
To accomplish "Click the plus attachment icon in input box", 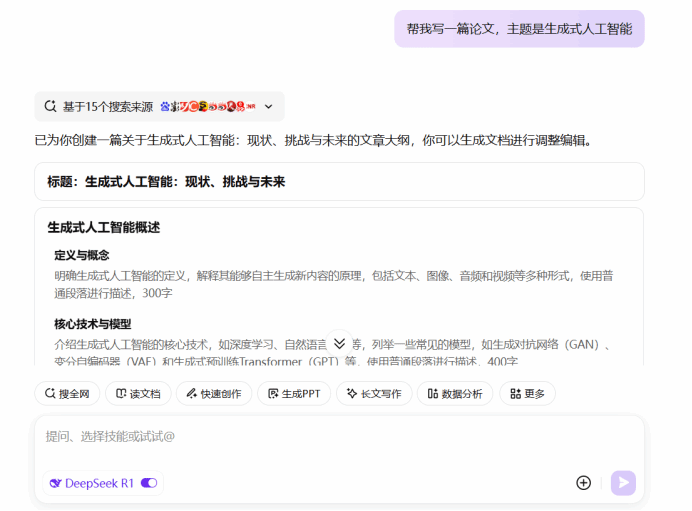I will tap(584, 483).
